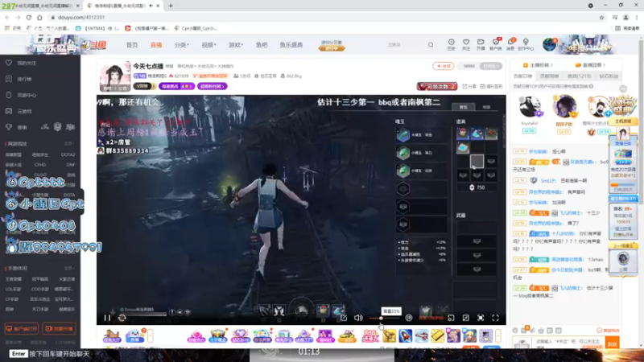Bookmark page with star icon in address bar

[601, 17]
